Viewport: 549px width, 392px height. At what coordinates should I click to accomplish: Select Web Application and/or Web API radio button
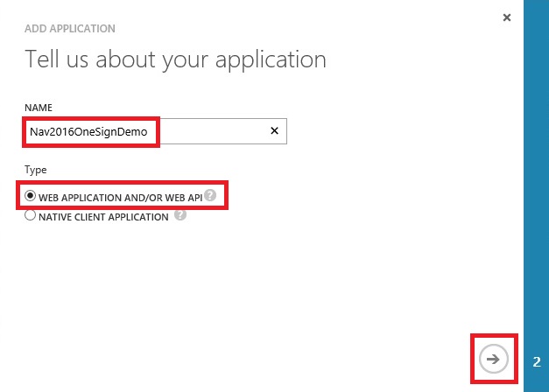tap(31, 196)
